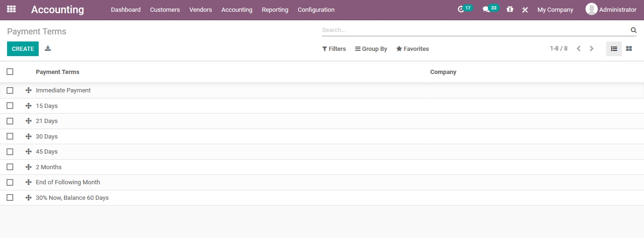Screen dimensions: 644x238
Task: Open the activities clock icon
Action: click(x=461, y=9)
